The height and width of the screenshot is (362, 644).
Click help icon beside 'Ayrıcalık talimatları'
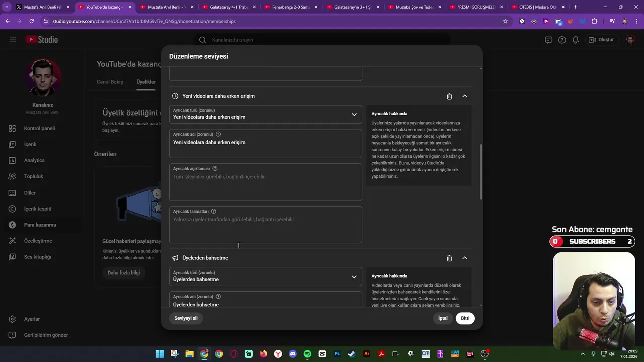pyautogui.click(x=214, y=212)
